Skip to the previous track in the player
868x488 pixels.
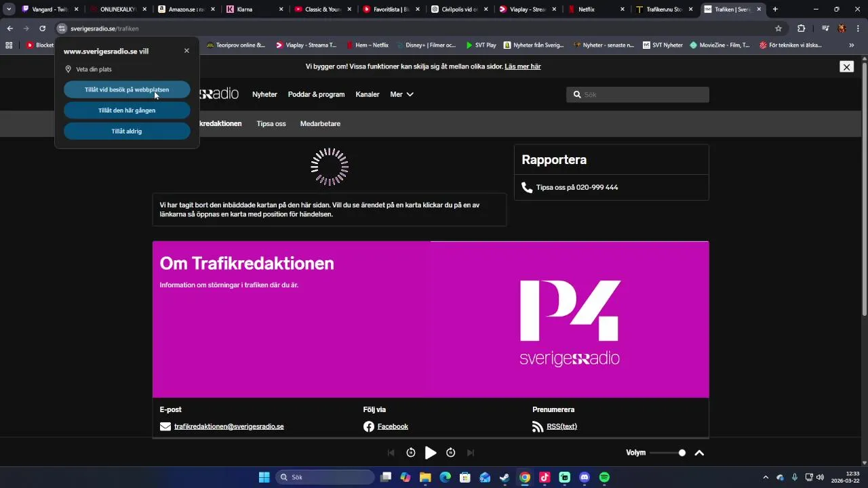391,453
